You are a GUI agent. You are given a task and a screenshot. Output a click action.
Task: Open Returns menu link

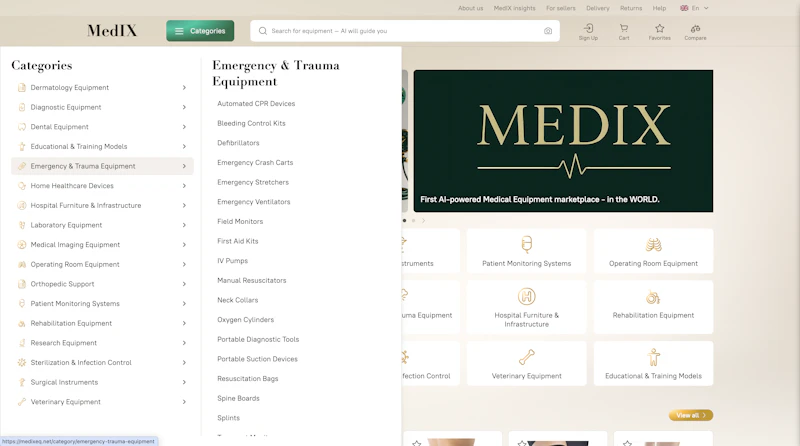[631, 8]
